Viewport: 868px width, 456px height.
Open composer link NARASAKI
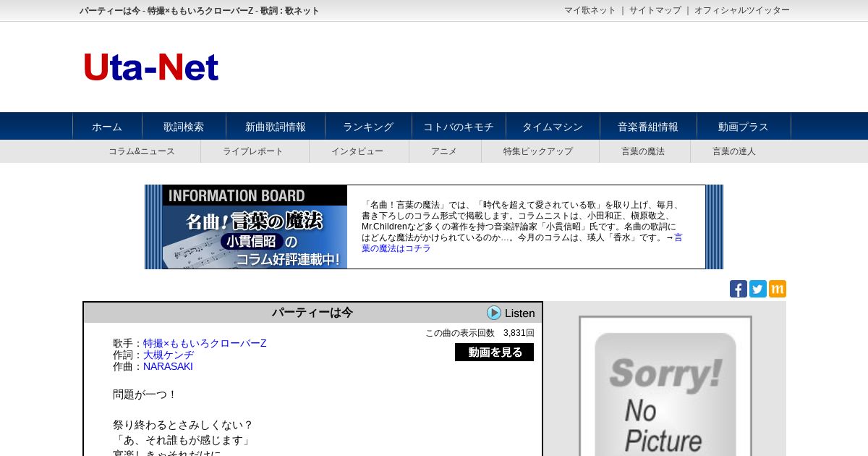coord(168,366)
